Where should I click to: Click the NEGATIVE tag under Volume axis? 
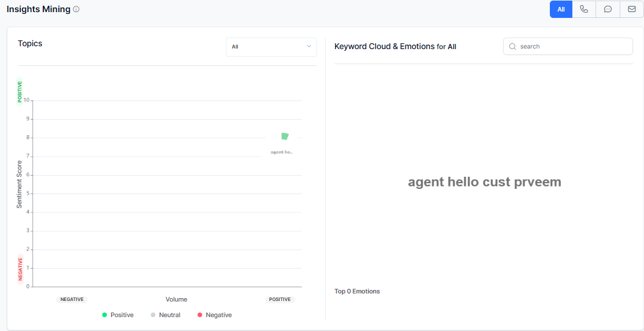coord(72,299)
